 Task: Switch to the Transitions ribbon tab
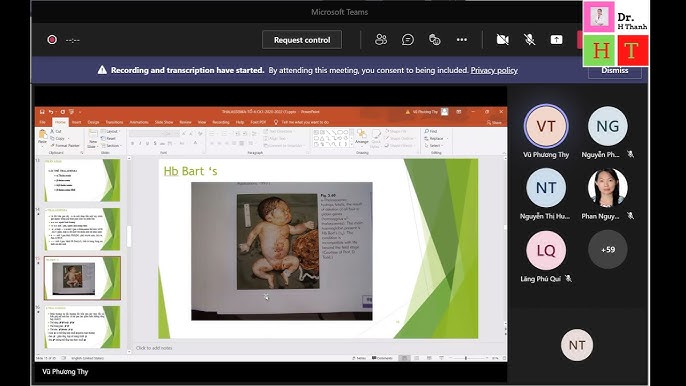coord(114,122)
